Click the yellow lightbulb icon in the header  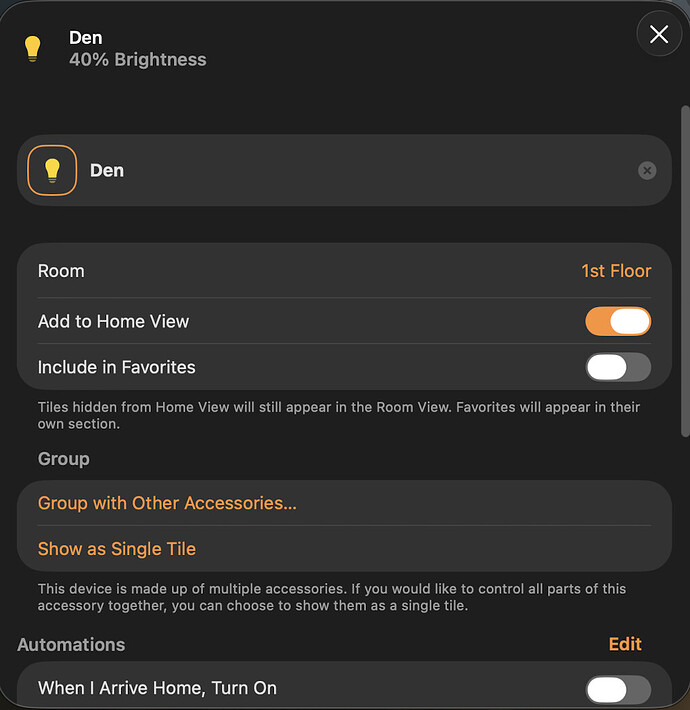(33, 49)
